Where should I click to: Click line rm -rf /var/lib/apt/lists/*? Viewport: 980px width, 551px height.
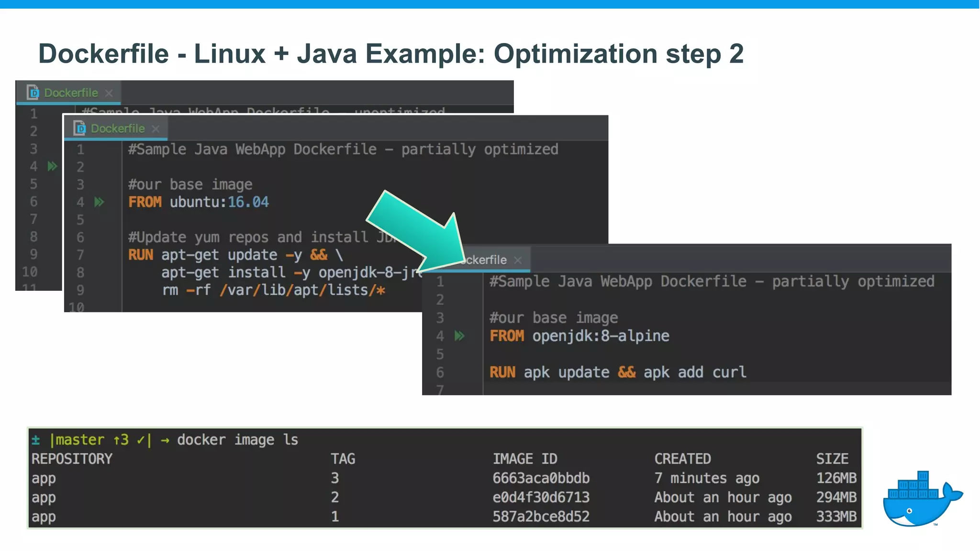pos(273,290)
